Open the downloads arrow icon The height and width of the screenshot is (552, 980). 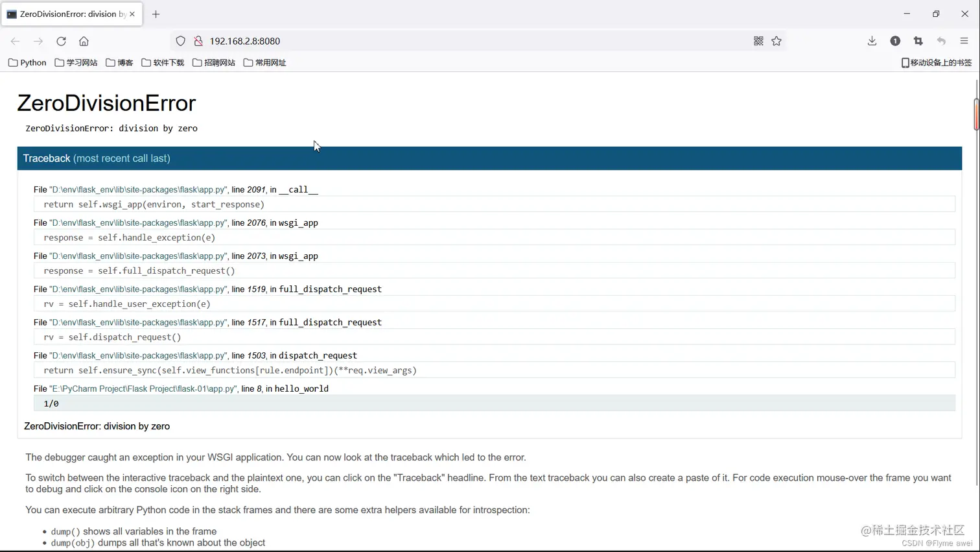pos(872,41)
